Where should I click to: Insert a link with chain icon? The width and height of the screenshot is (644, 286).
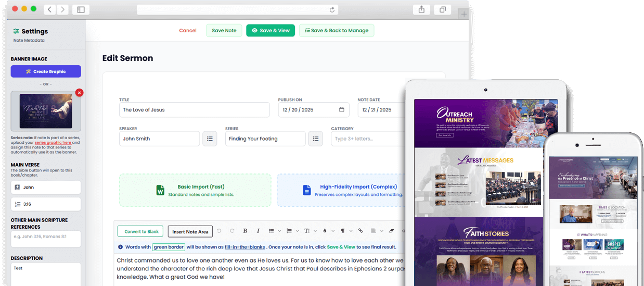(360, 231)
